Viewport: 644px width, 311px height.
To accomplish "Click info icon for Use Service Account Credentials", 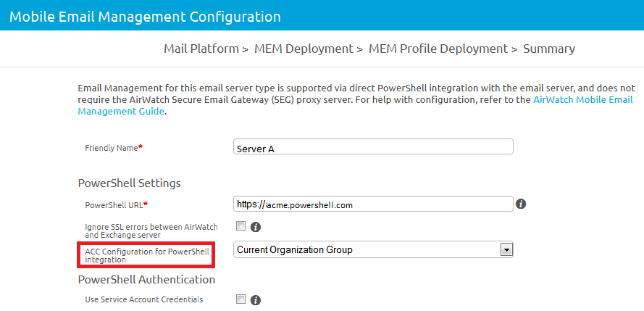I will click(256, 300).
